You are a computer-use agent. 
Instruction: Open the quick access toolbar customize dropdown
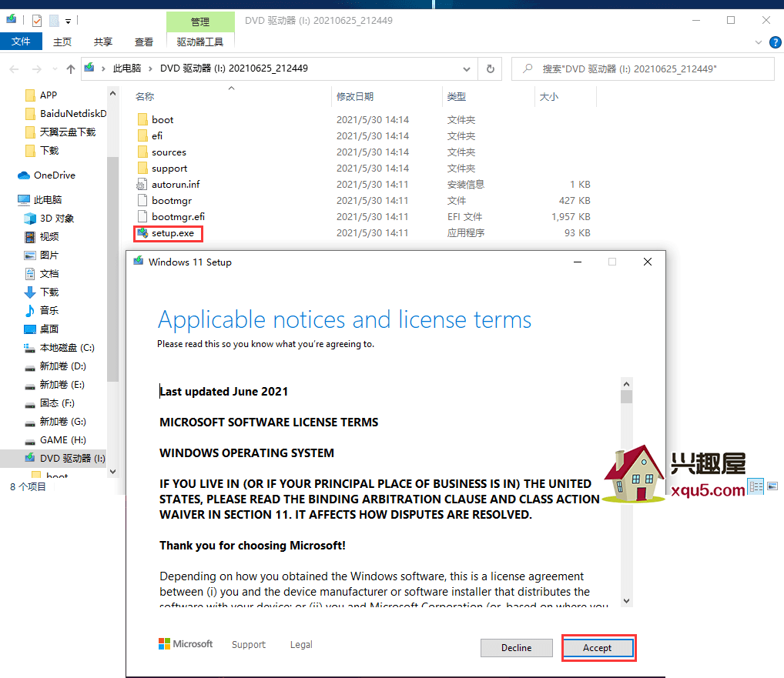(68, 21)
